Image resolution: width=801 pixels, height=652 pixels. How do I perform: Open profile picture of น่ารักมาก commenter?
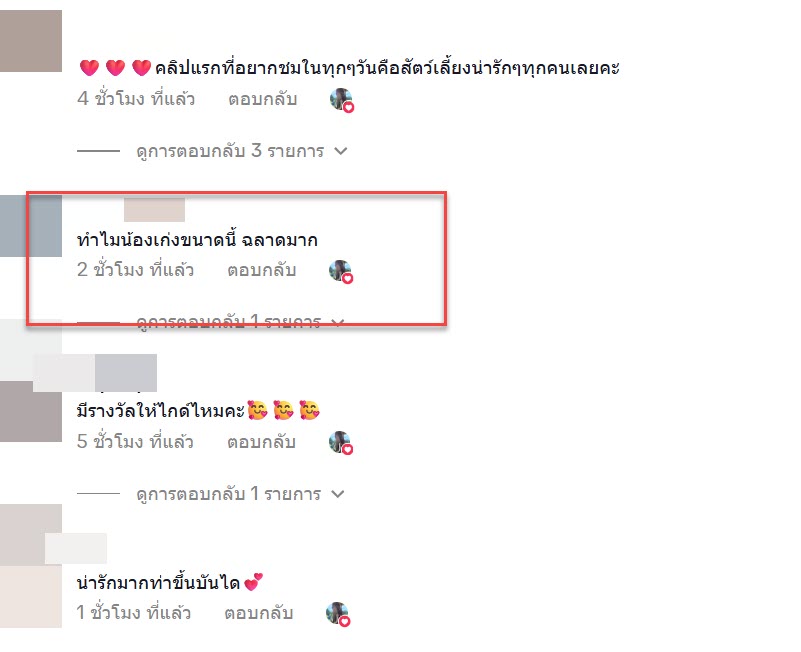[31, 596]
